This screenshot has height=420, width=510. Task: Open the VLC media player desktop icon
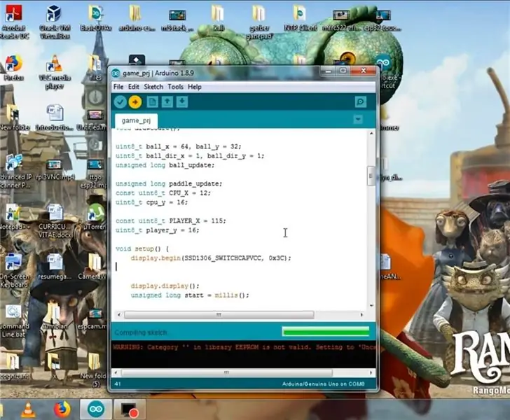click(x=55, y=72)
